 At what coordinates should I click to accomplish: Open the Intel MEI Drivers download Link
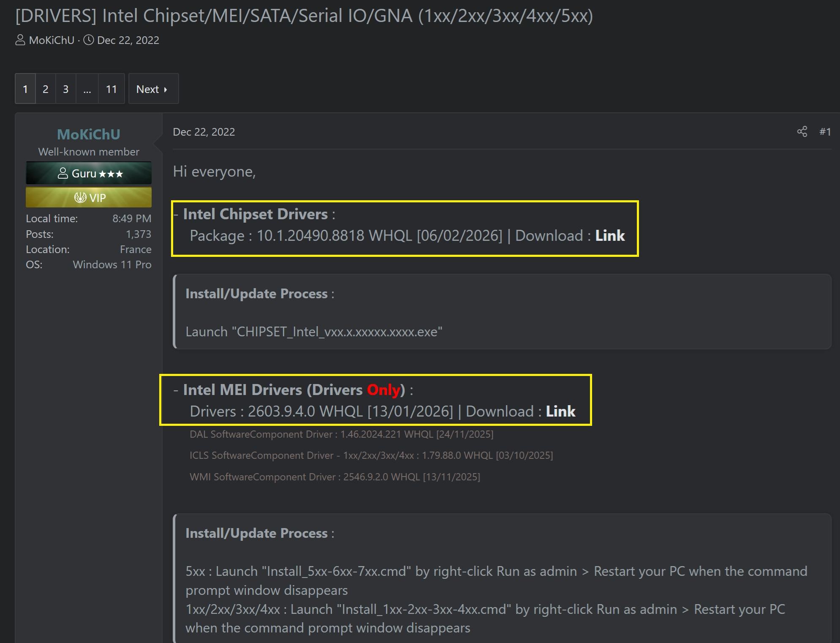pyautogui.click(x=560, y=411)
